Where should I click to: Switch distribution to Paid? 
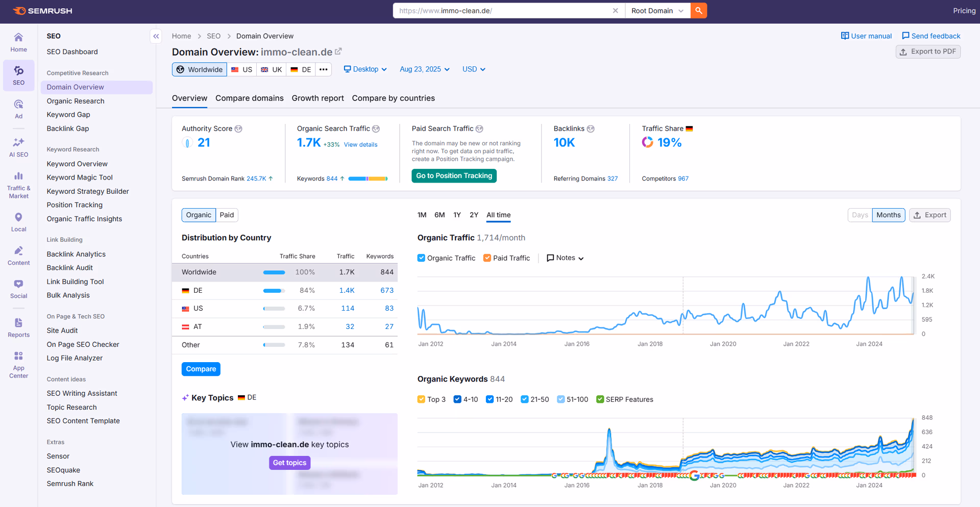tap(227, 215)
